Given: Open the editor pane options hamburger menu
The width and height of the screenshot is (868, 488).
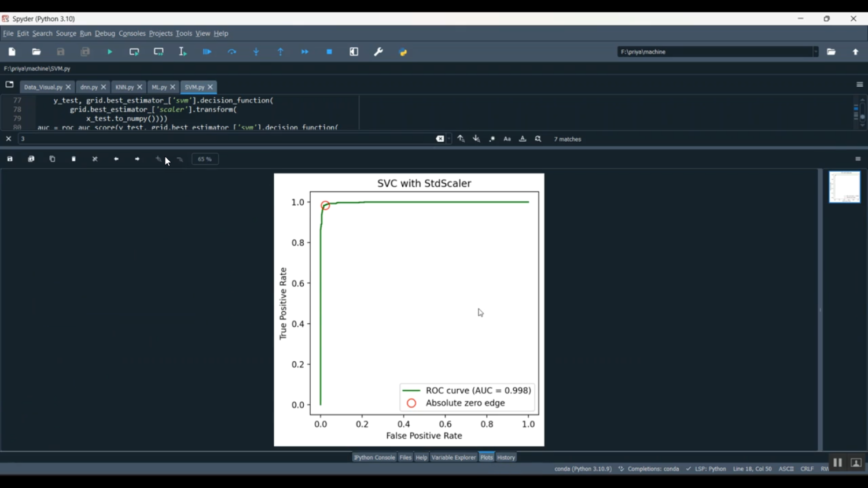Looking at the screenshot, I should [859, 85].
